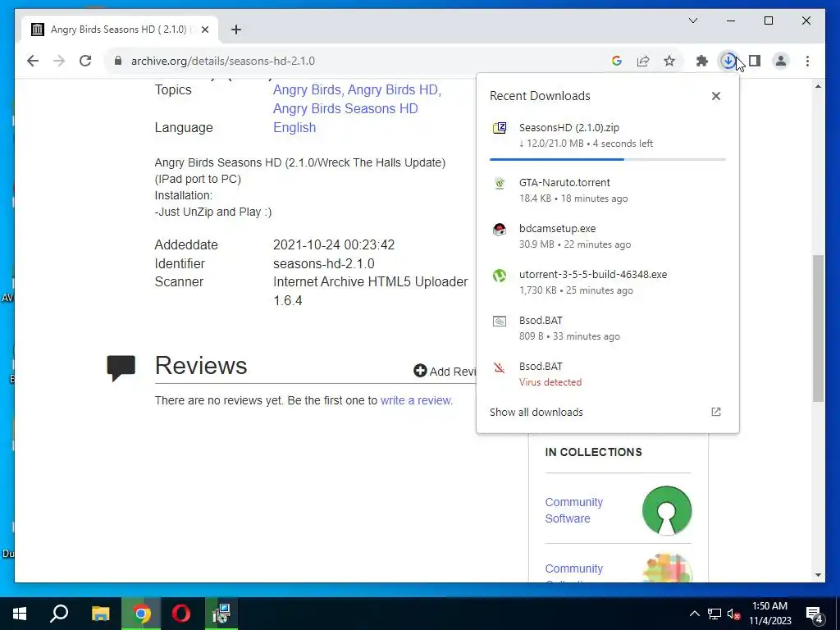
Task: Open a new tab with the plus button
Action: pos(236,30)
